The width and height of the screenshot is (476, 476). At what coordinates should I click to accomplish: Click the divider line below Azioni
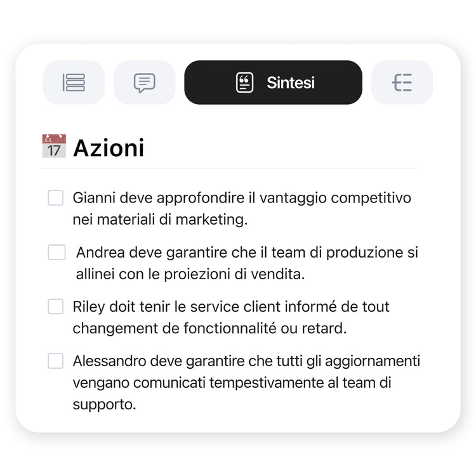click(x=230, y=169)
